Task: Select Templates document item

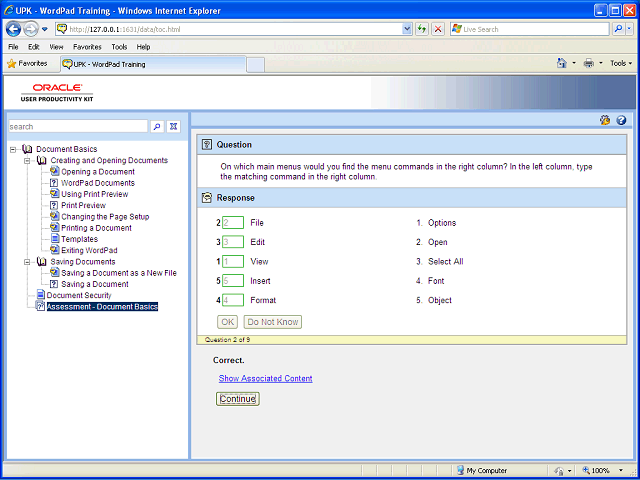Action: pos(80,239)
